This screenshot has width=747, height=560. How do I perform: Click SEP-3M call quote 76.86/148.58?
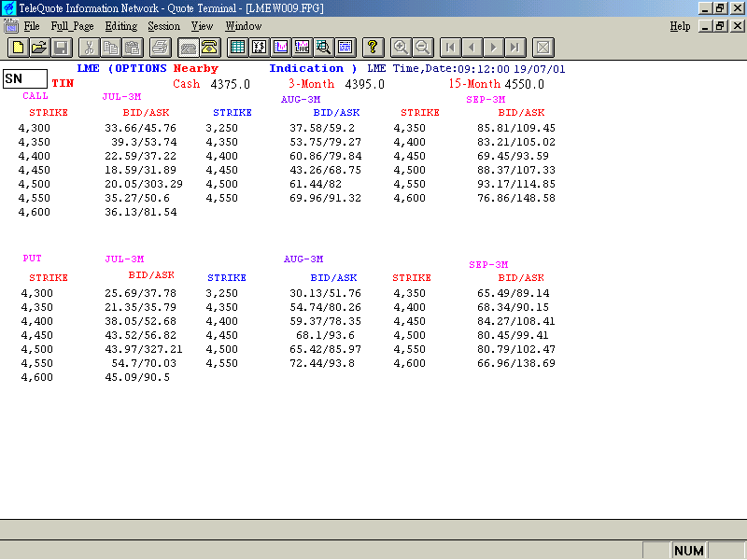point(516,198)
